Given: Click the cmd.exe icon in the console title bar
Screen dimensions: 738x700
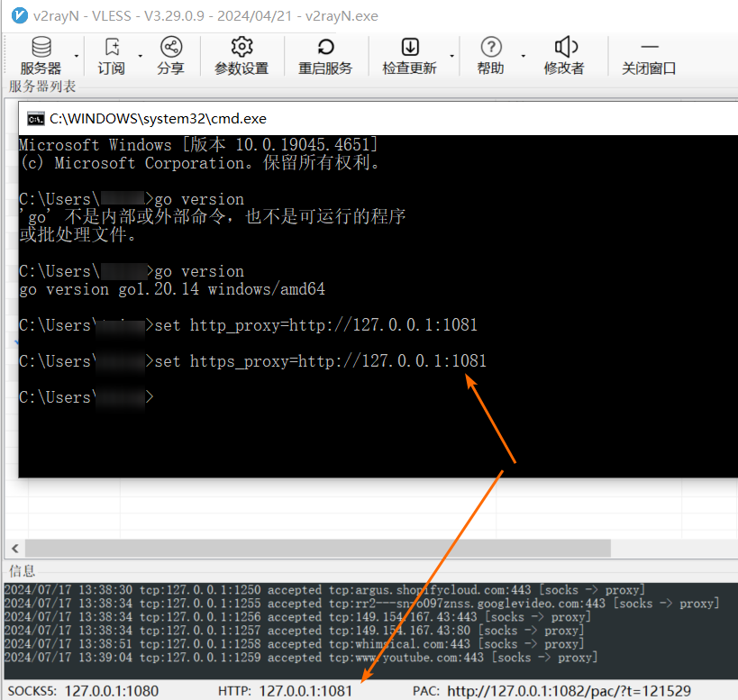Looking at the screenshot, I should coord(35,118).
